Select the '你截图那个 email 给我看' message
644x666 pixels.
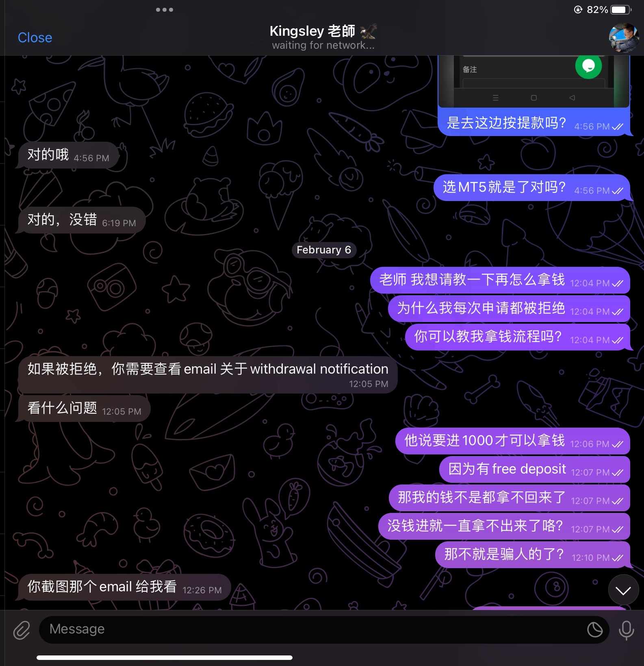tap(124, 587)
